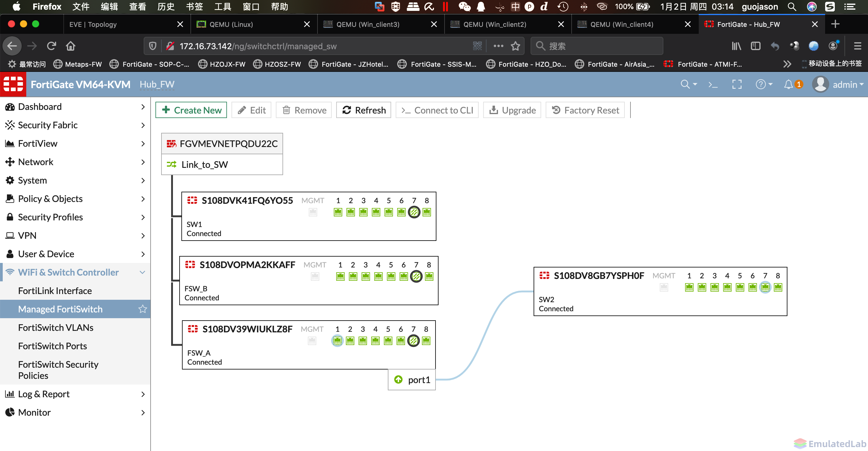Switch to QEMU (Linux) tab

(254, 24)
